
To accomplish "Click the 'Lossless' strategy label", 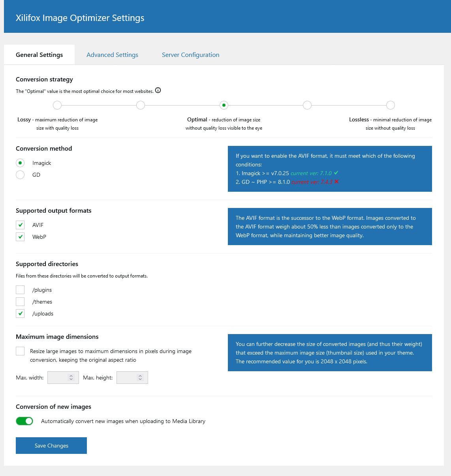I will tap(359, 119).
